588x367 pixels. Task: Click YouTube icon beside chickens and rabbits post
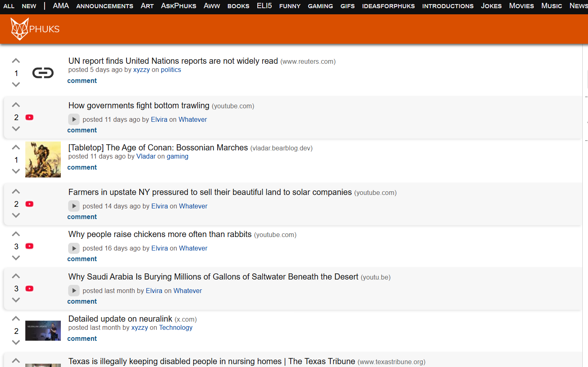[29, 246]
